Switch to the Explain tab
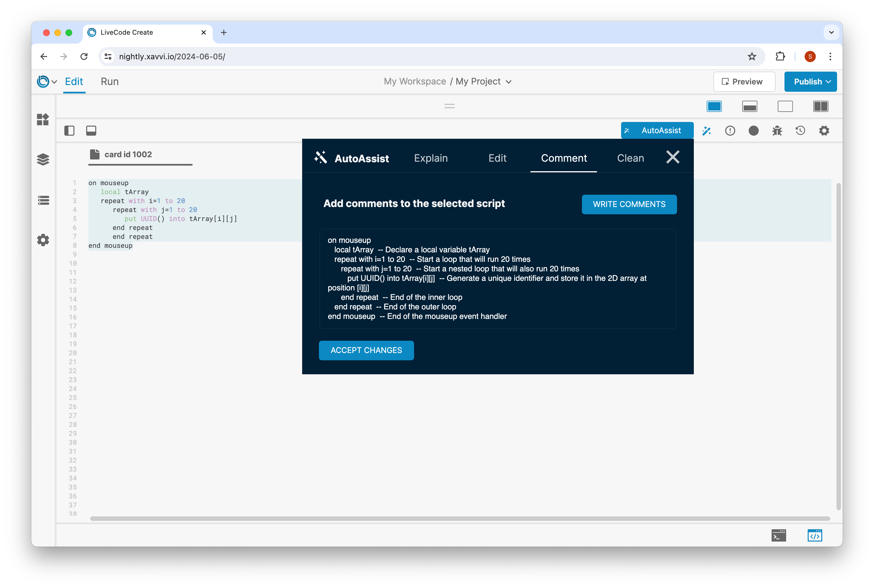Screen dimensions: 874x588 click(431, 158)
